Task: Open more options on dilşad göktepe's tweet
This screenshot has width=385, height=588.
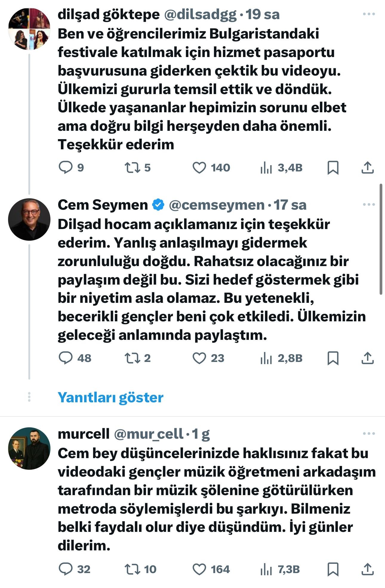Action: tap(369, 14)
